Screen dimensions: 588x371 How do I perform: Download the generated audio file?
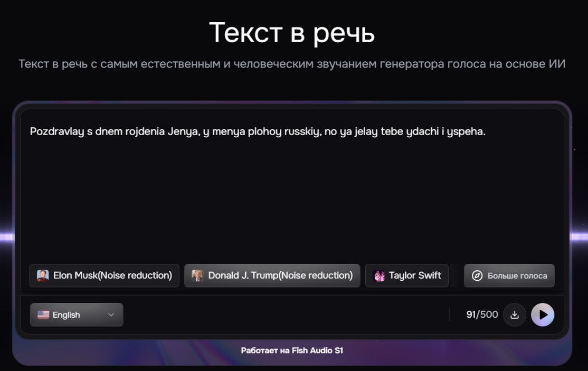tap(515, 315)
